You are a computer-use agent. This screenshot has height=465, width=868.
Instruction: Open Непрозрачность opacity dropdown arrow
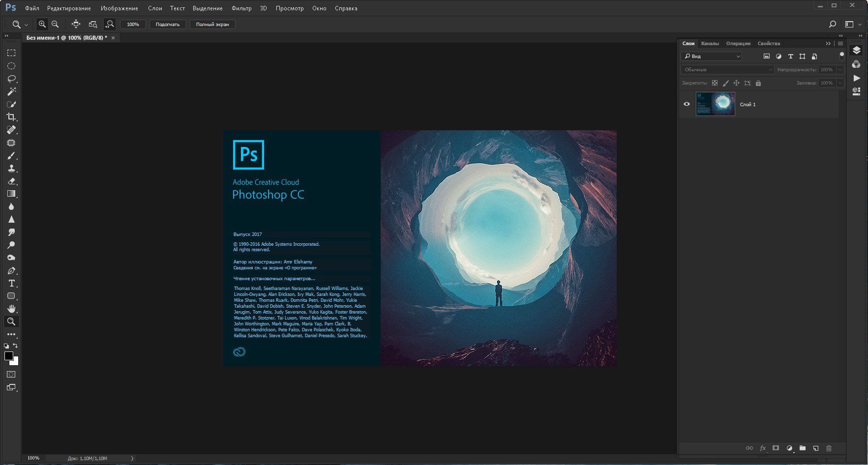(x=840, y=70)
